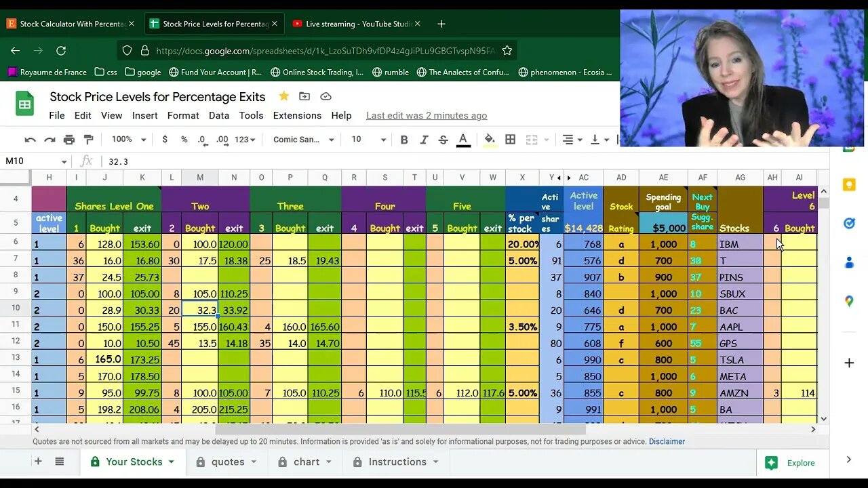868x488 pixels.
Task: Open merge cells dropdown arrow
Action: (547, 140)
